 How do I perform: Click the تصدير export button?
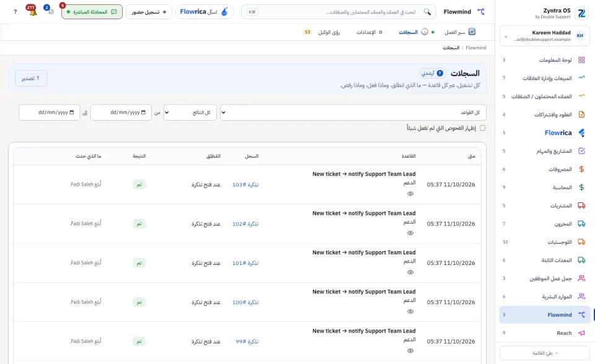31,78
